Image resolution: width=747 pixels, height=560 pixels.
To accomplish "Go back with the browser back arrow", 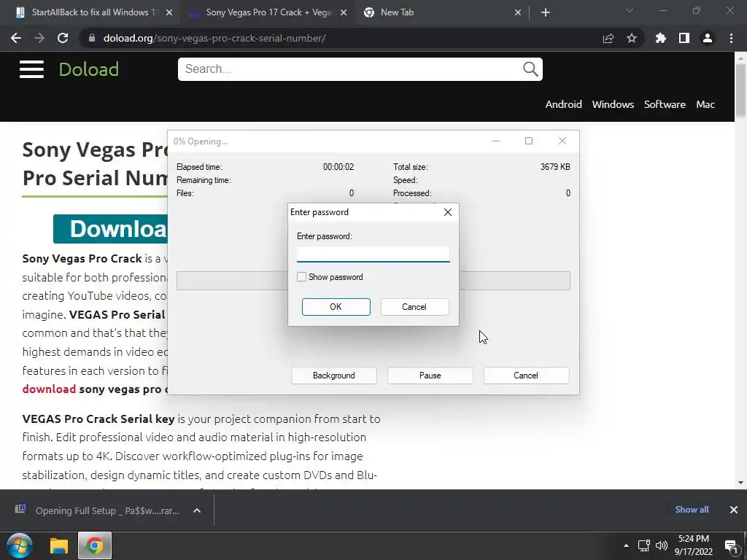I will [16, 38].
